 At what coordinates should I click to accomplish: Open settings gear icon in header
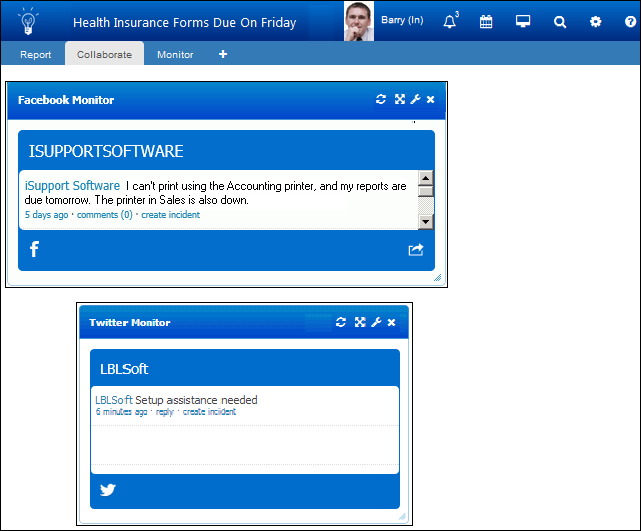coord(596,21)
